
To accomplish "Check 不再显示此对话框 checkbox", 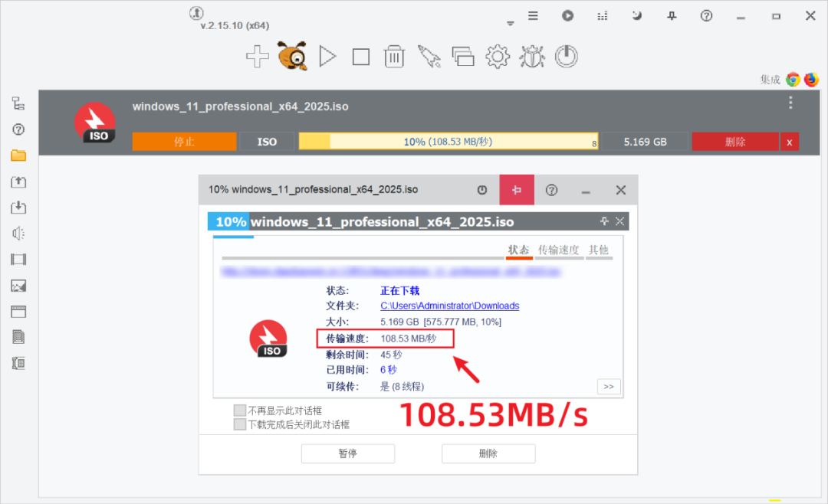I will (x=240, y=410).
